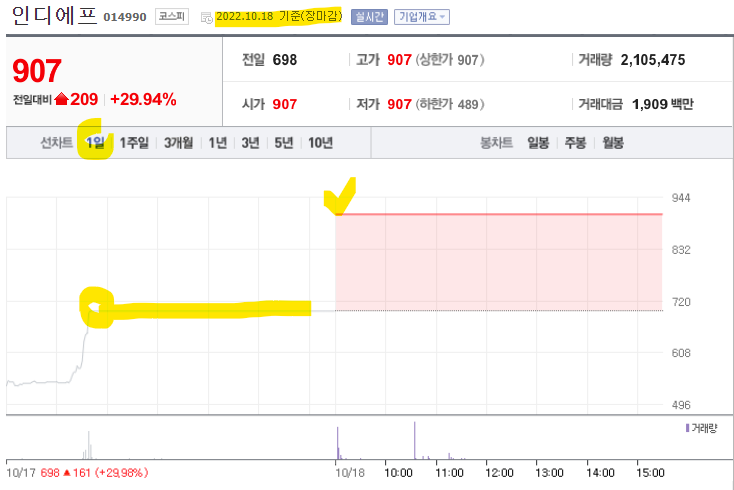
Task: Open the 기업개요 dropdown
Action: click(x=422, y=17)
